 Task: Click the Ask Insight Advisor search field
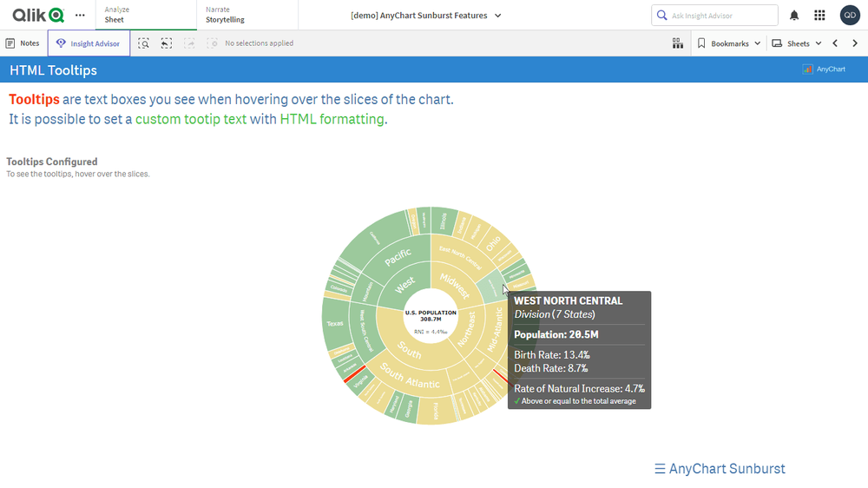point(714,16)
